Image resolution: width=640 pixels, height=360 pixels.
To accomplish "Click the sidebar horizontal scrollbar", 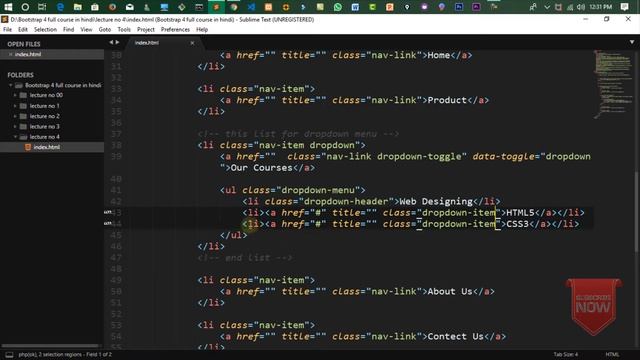I will [50, 346].
